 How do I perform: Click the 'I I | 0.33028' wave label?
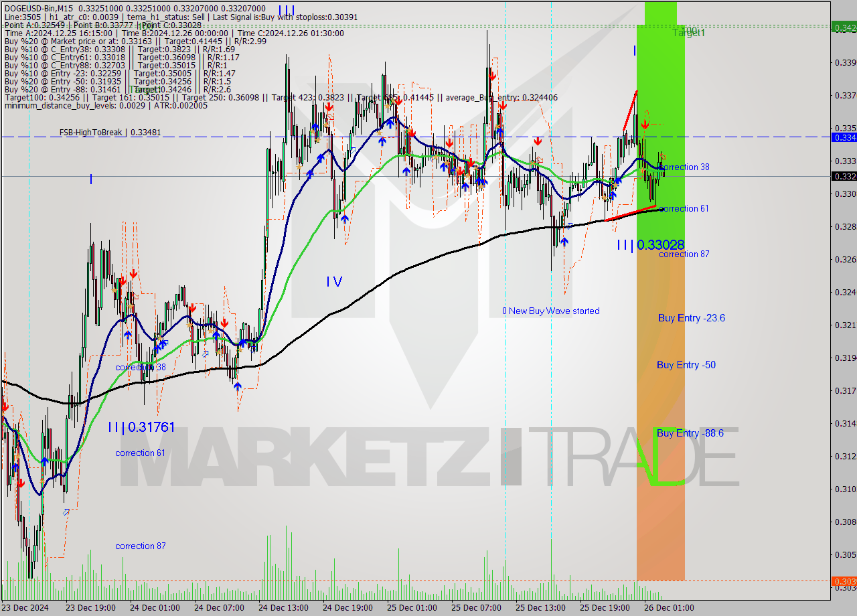click(650, 245)
